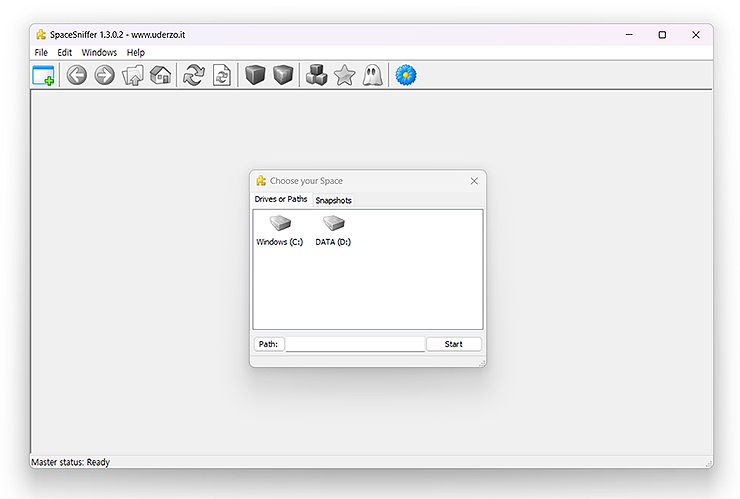Click the ghost icon in the toolbar
740x499 pixels.
372,75
